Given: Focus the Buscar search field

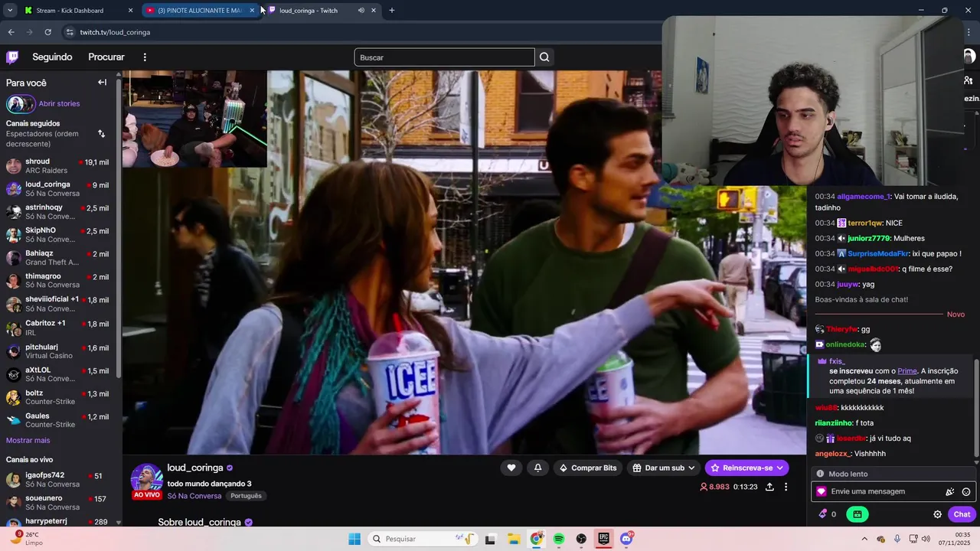Looking at the screenshot, I should pos(444,57).
